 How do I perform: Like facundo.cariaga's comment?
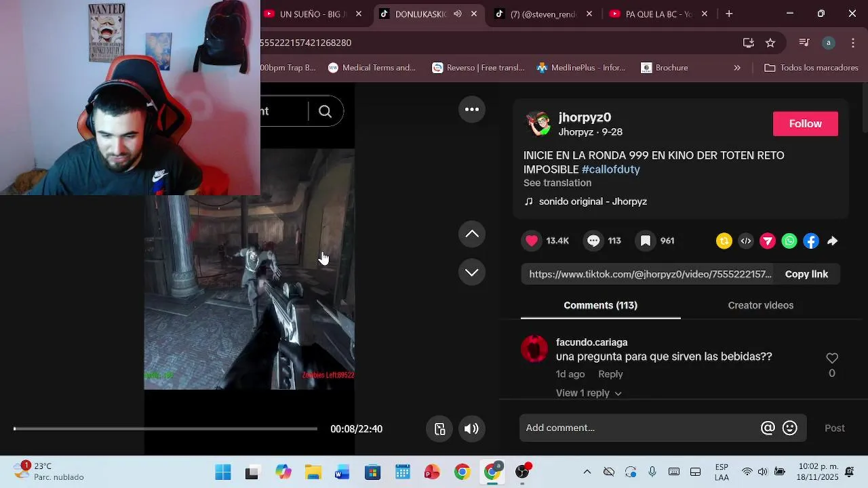832,358
